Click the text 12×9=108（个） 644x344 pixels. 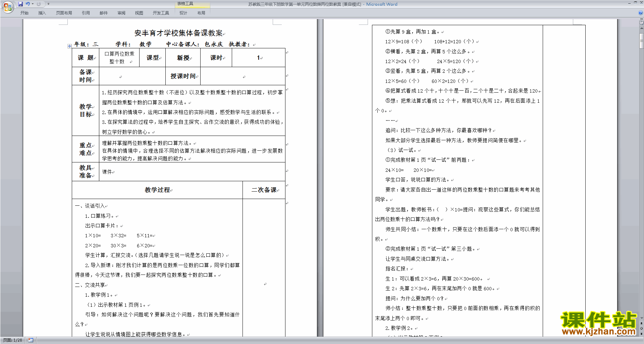click(x=404, y=42)
